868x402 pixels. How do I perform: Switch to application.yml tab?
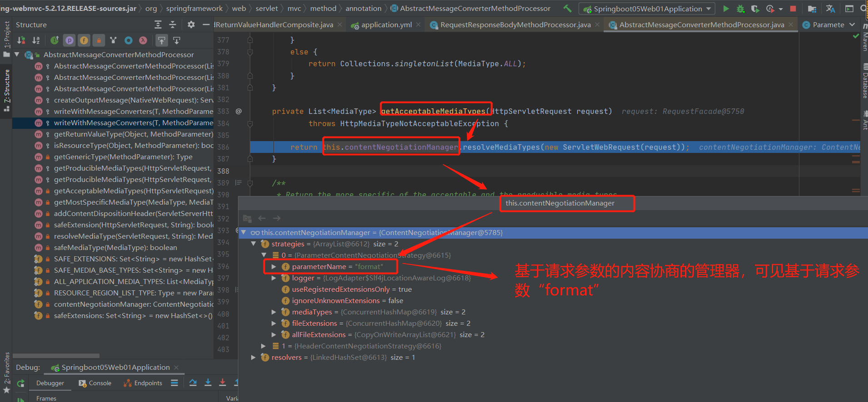(386, 25)
